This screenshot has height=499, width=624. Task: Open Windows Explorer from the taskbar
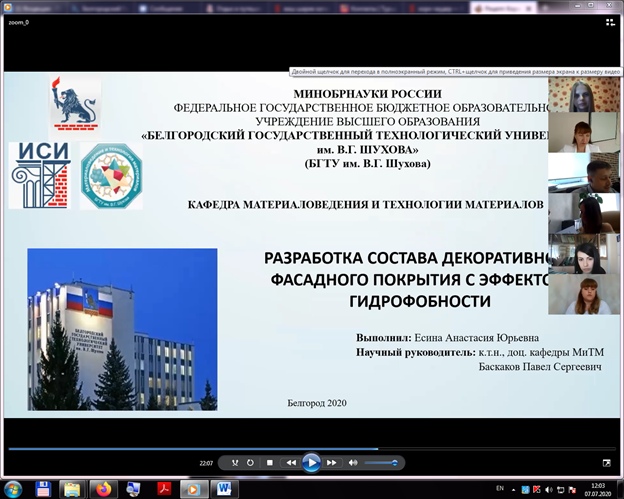click(x=72, y=489)
